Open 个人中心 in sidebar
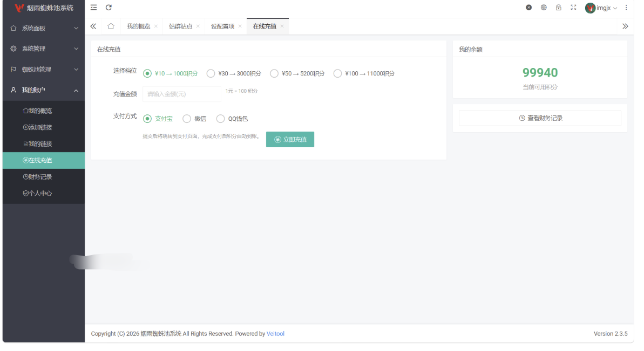Viewport: 644px width, 351px height. pyautogui.click(x=44, y=193)
